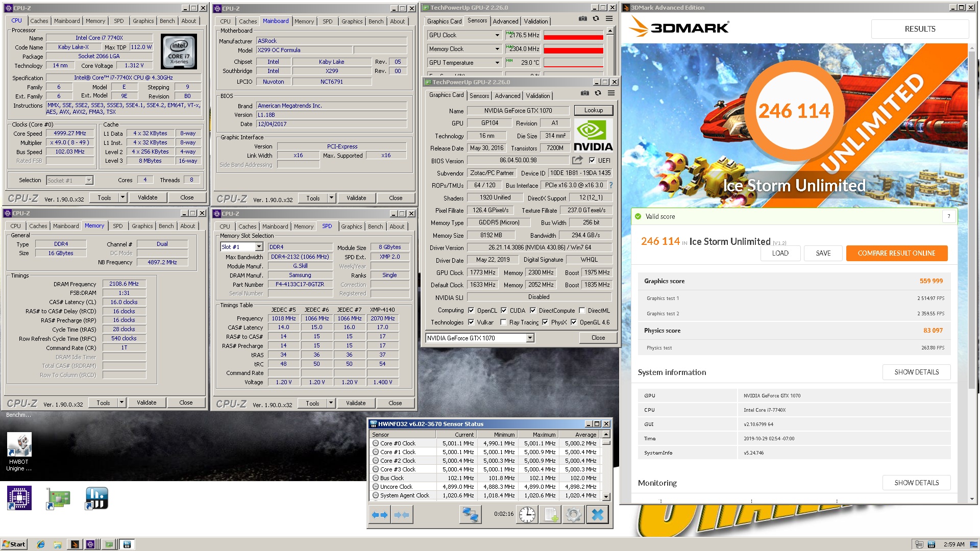This screenshot has height=551, width=980.
Task: Click LOAD button in 3DMark
Action: 780,253
